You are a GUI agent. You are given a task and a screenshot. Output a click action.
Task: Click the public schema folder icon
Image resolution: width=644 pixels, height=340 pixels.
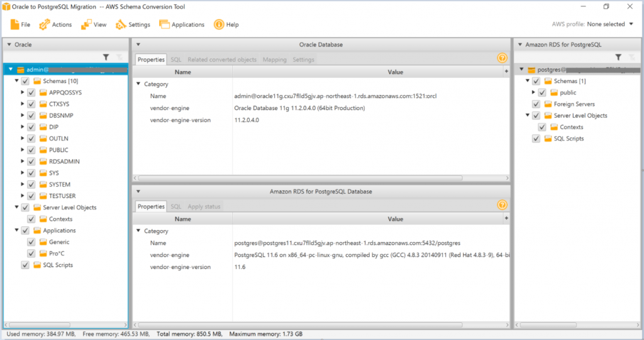coord(554,92)
